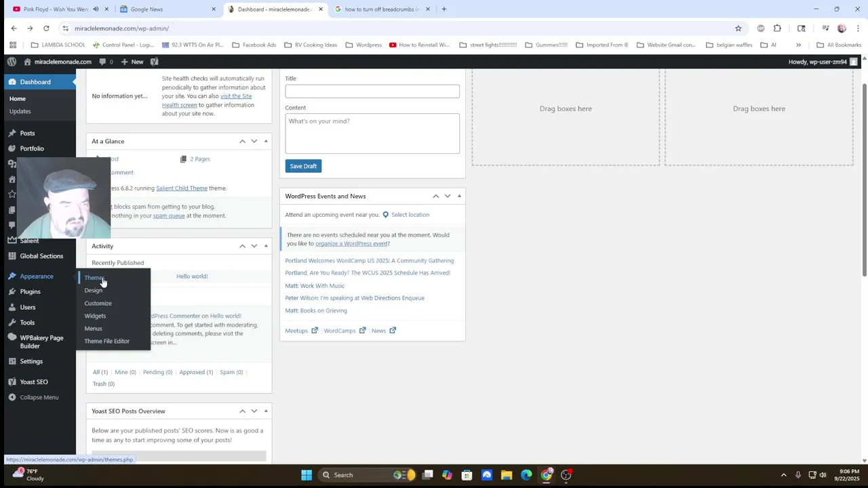This screenshot has height=488, width=868.
Task: Click the WordPress logo in admin bar
Action: (x=12, y=62)
